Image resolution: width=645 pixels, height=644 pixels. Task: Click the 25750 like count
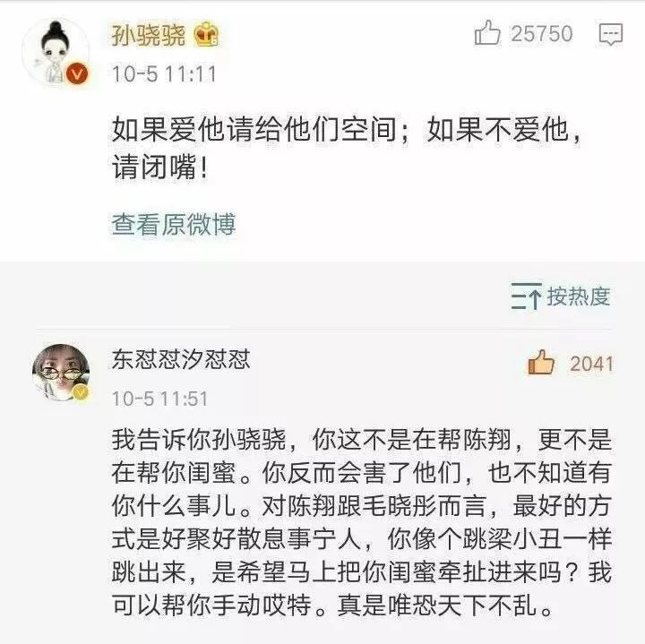[x=542, y=34]
